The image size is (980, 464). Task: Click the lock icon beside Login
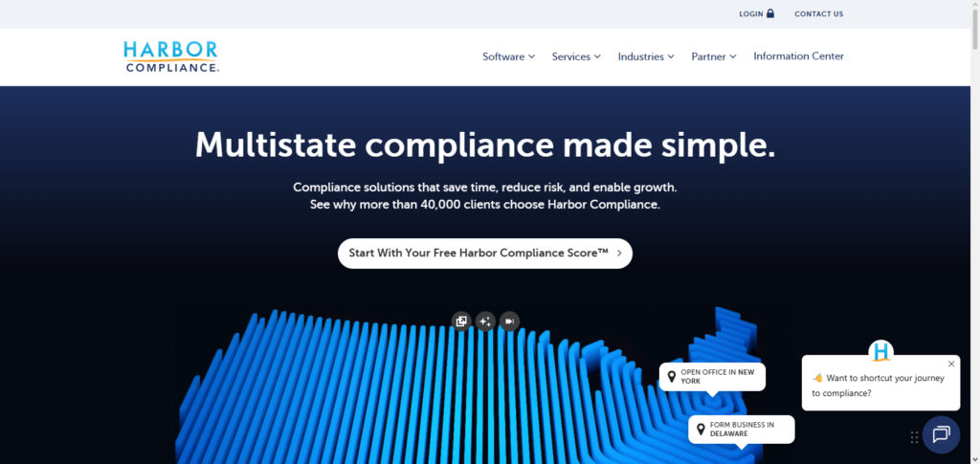770,13
